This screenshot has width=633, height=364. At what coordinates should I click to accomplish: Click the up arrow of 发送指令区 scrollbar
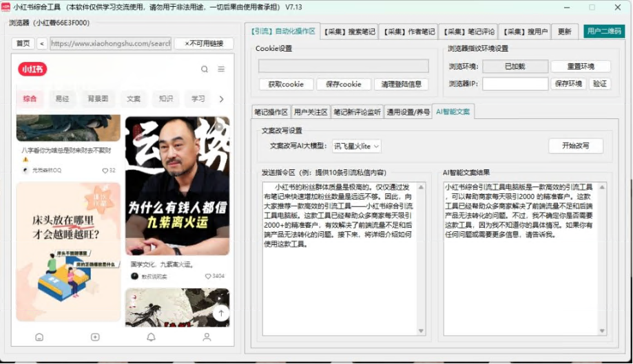point(421,187)
